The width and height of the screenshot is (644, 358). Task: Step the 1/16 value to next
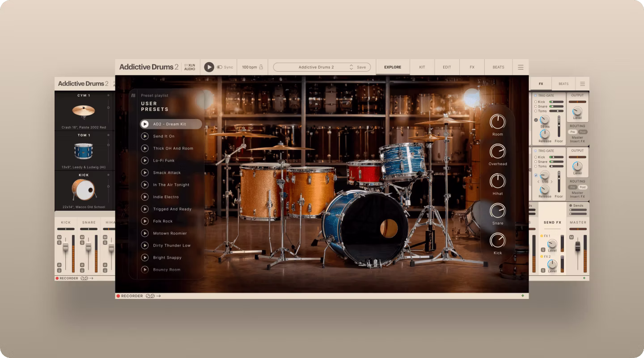pyautogui.click(x=551, y=182)
